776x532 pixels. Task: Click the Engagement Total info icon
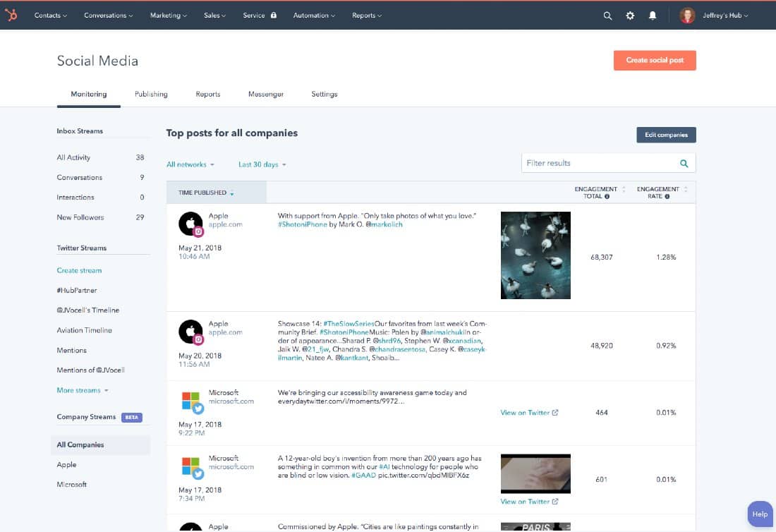click(607, 197)
